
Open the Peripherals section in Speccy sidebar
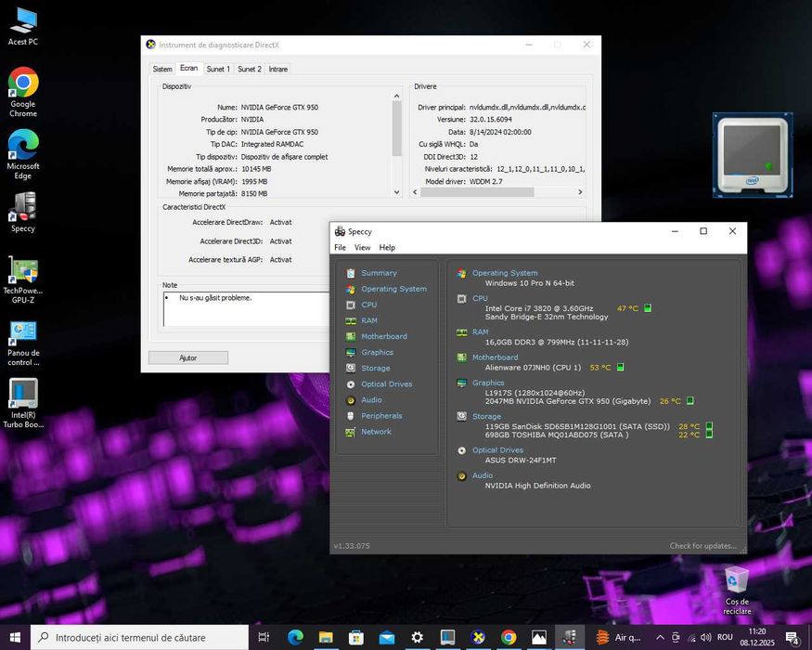point(381,416)
